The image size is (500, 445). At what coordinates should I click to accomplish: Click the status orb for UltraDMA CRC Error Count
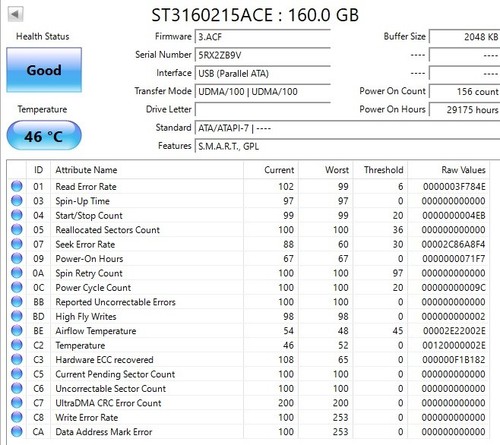[17, 403]
